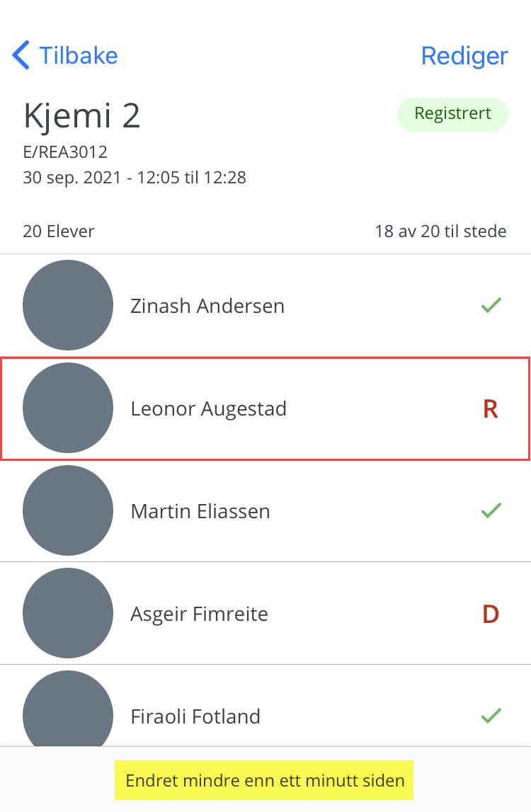Screen dimensions: 531x812
Task: Open the Rediger edit mode
Action: point(464,56)
